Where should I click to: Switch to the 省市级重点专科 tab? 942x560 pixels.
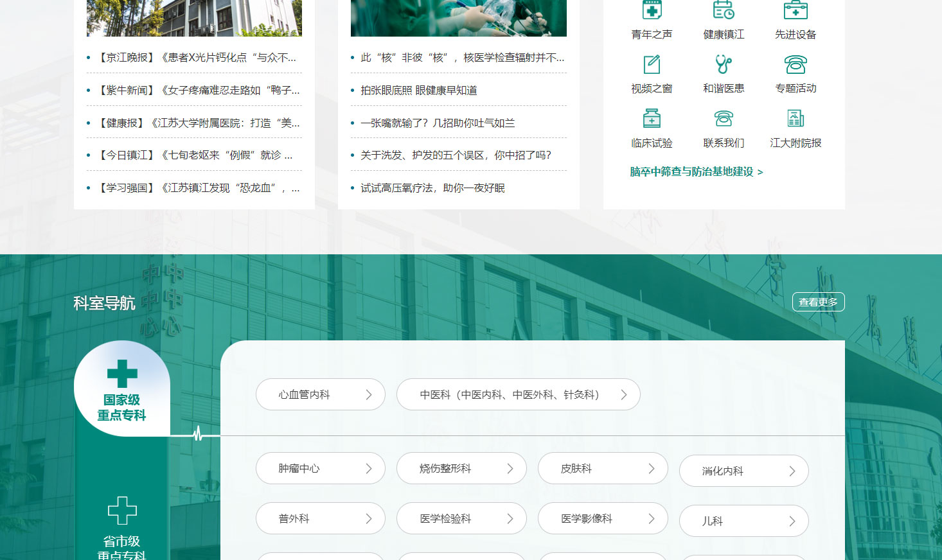(122, 528)
